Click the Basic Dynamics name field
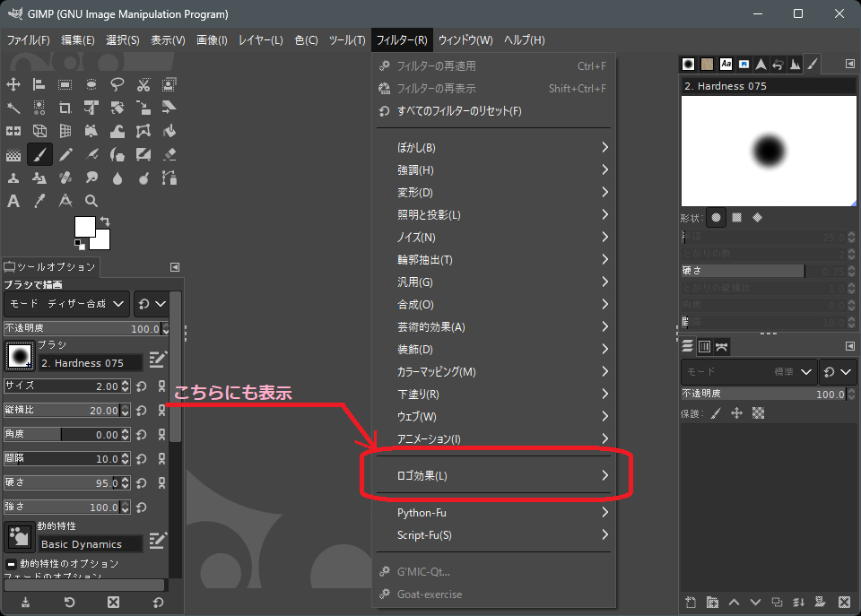Image resolution: width=861 pixels, height=616 pixels. click(x=90, y=544)
